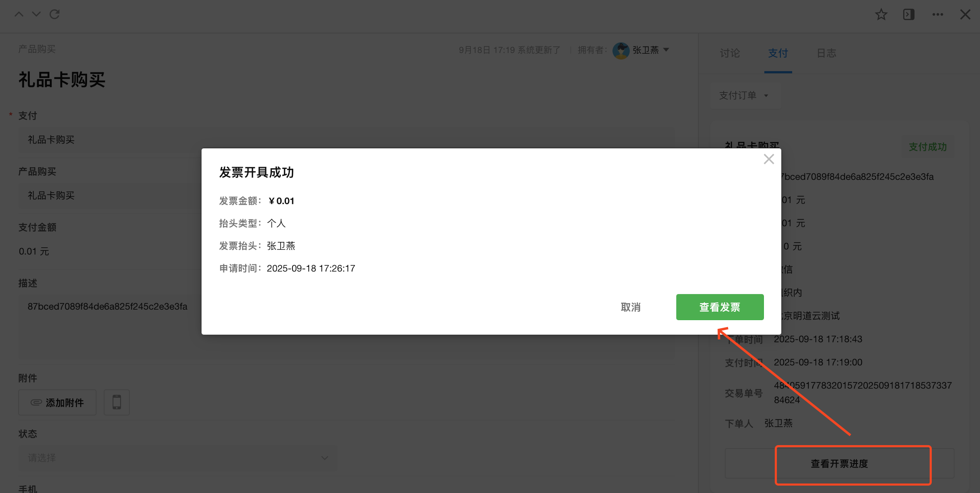Click the owner avatar of 张卫燕
The width and height of the screenshot is (980, 493).
621,50
